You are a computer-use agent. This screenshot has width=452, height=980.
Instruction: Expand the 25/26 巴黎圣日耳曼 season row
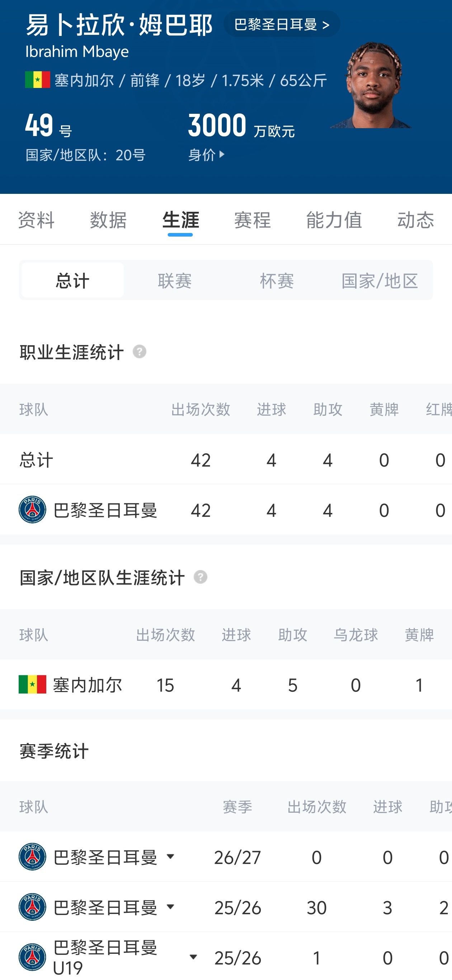171,906
